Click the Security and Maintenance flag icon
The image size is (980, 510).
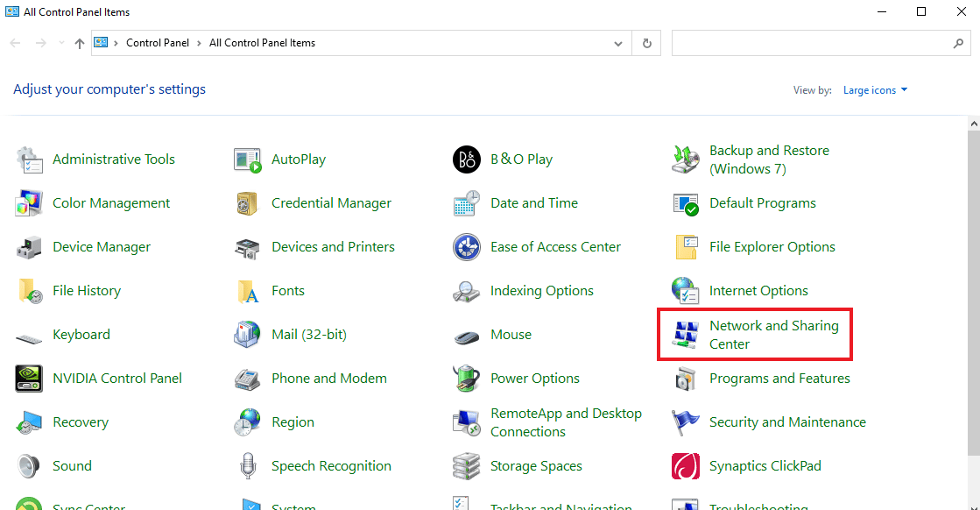click(x=685, y=422)
